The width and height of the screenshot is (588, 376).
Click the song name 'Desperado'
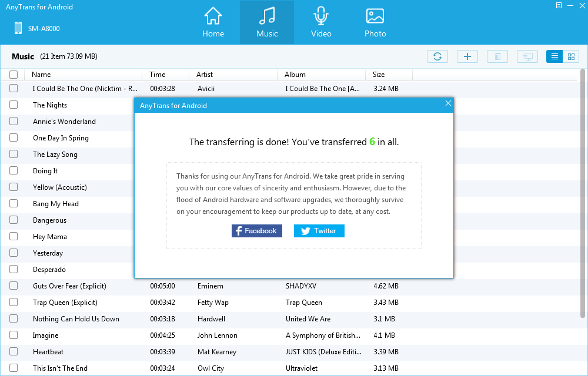(x=49, y=270)
